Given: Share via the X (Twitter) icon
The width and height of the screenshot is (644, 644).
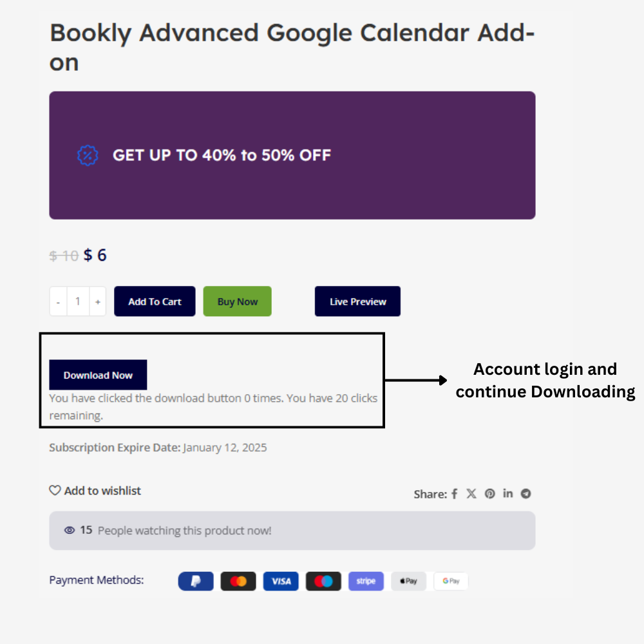Looking at the screenshot, I should tap(471, 494).
